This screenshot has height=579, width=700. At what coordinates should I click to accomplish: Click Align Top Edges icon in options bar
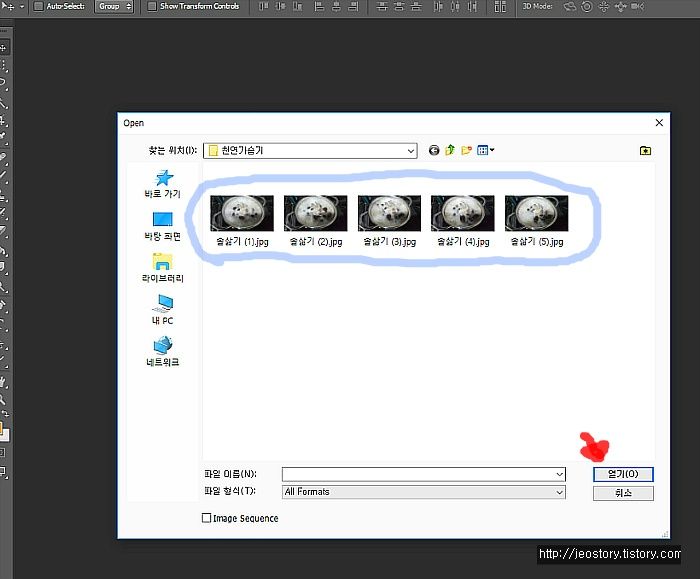click(264, 6)
